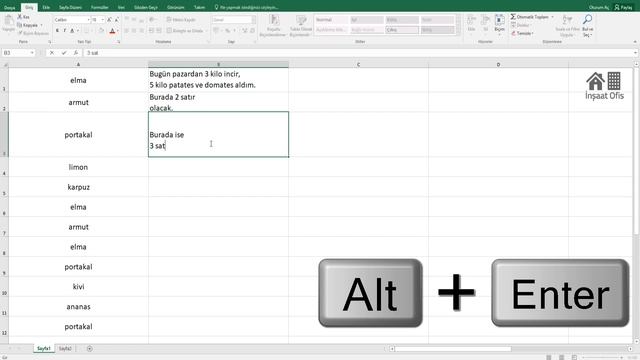
Task: Open the Dosya tab
Action: pyautogui.click(x=9, y=7)
